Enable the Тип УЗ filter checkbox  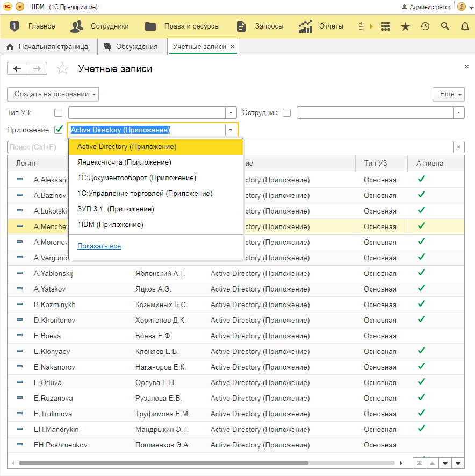coord(59,113)
